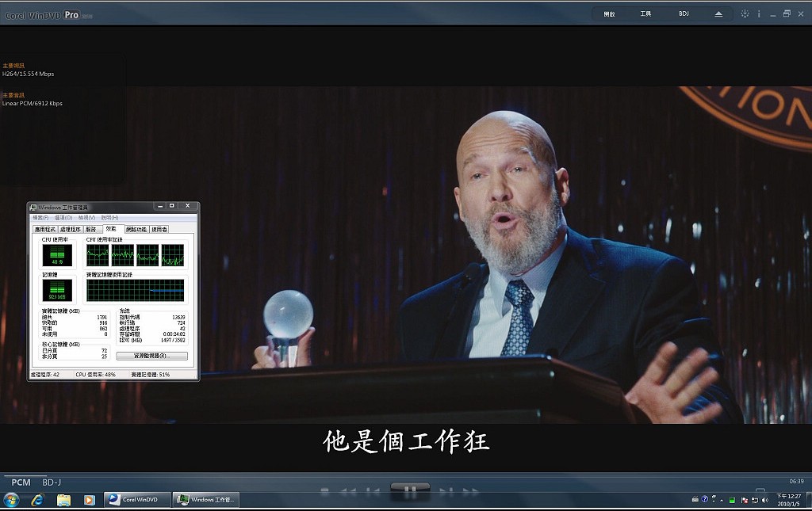Open the Windows Start menu
Image resolution: width=812 pixels, height=511 pixels.
[11, 500]
